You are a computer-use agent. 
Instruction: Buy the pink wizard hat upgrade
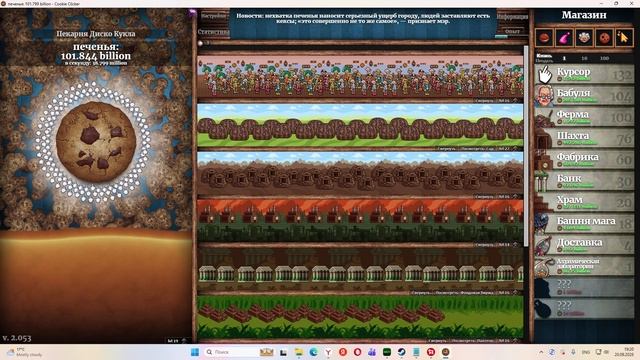click(564, 38)
